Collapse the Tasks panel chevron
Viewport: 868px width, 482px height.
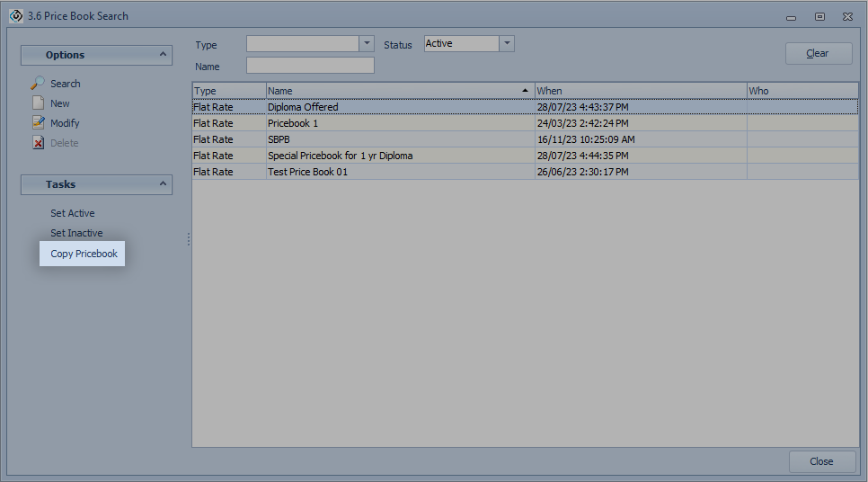(x=163, y=184)
